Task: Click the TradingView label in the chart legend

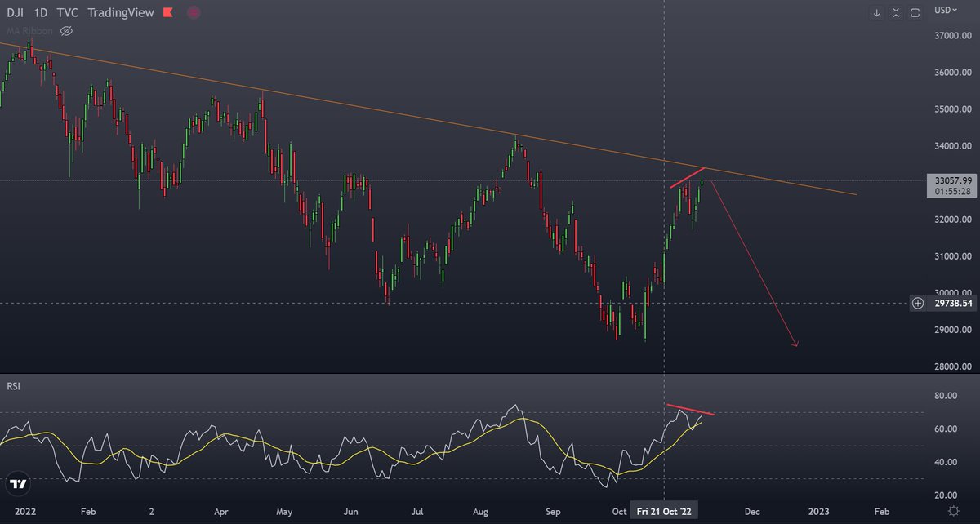Action: coord(120,13)
